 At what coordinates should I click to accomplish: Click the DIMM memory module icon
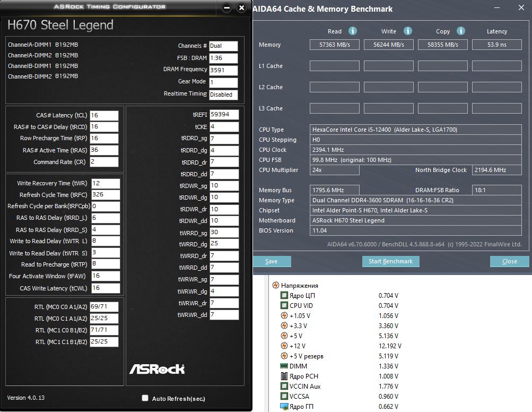(284, 366)
